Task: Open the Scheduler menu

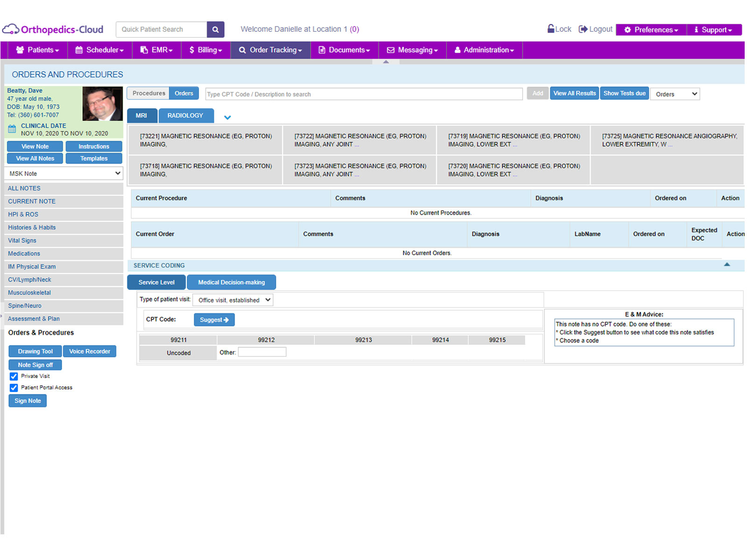Action: [99, 50]
